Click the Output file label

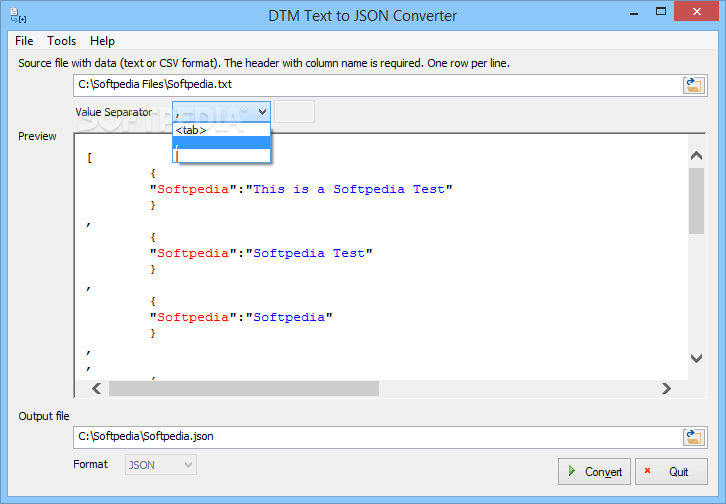(x=44, y=416)
